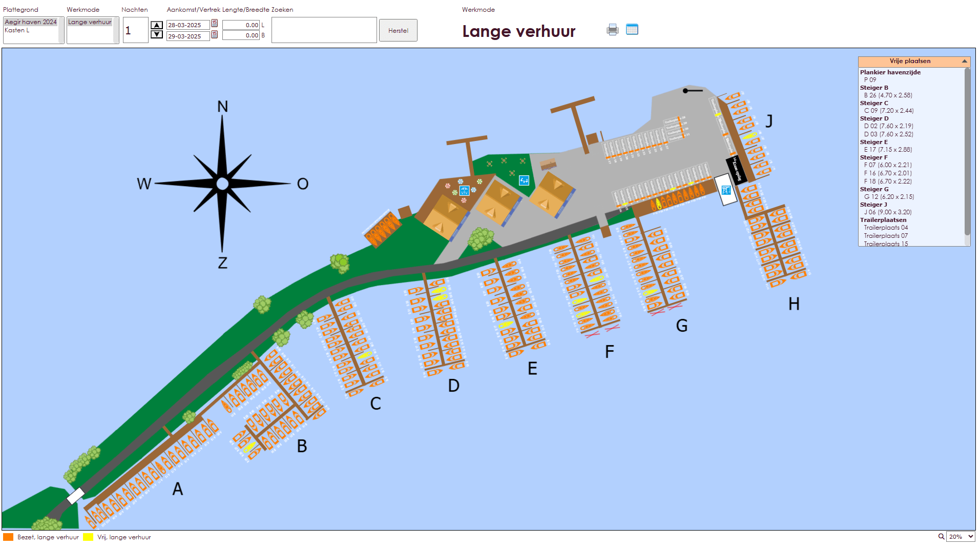Open the calendar picker for arrival date 28-03-2025
The width and height of the screenshot is (980, 548).
[214, 24]
